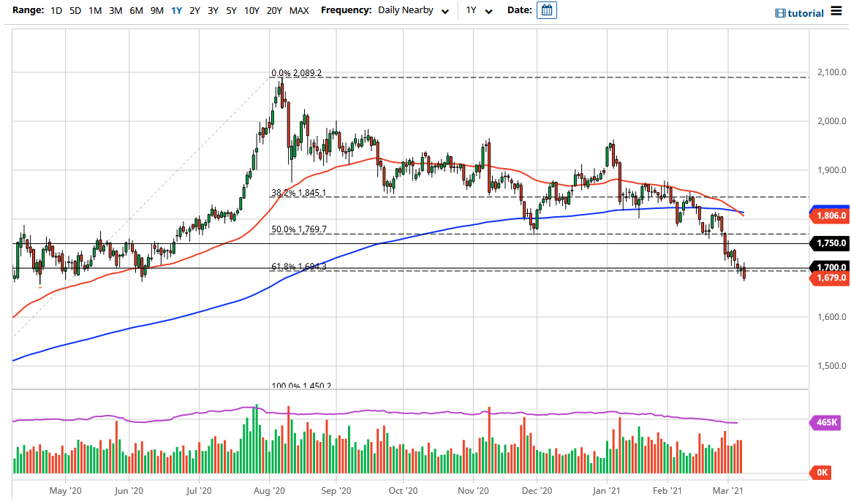Click the 1,700.0 horizontal line label
This screenshot has height=504, width=851.
point(830,267)
